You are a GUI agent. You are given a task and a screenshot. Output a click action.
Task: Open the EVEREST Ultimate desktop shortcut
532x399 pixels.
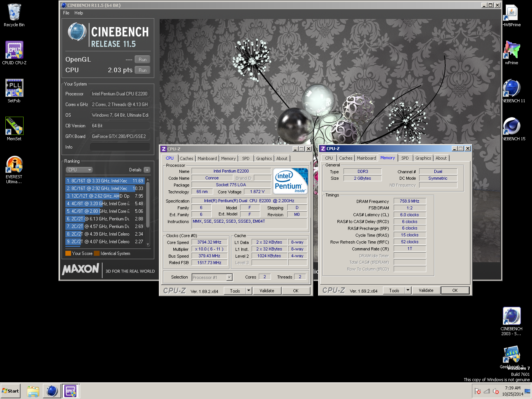click(14, 170)
